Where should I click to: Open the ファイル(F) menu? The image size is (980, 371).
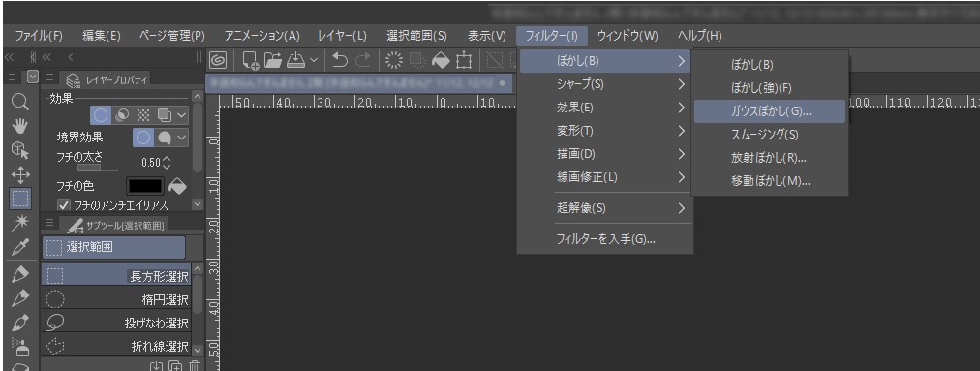tap(39, 36)
